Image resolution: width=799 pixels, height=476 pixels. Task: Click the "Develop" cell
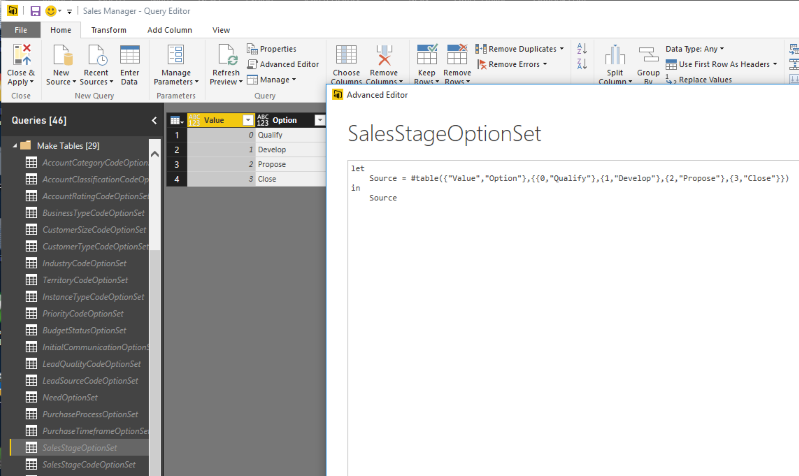290,150
